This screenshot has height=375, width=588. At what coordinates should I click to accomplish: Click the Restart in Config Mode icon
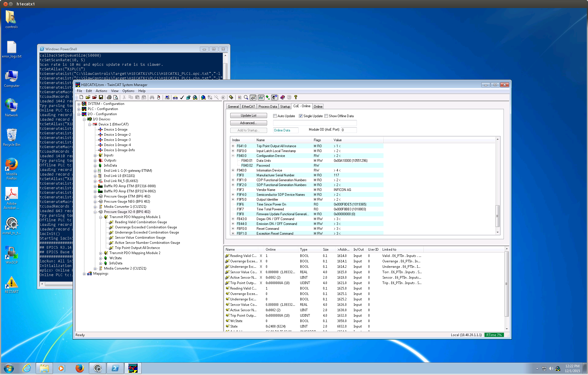[x=203, y=97]
